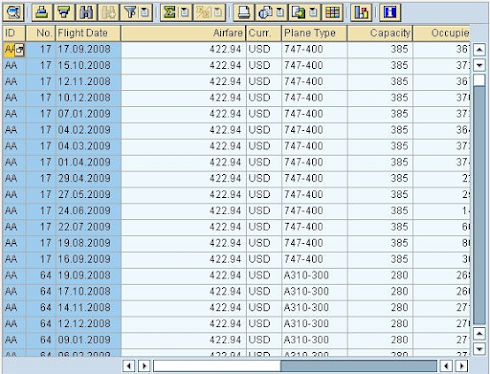
Task: Select flight date 22.07.2009 cell
Action: [x=88, y=227]
